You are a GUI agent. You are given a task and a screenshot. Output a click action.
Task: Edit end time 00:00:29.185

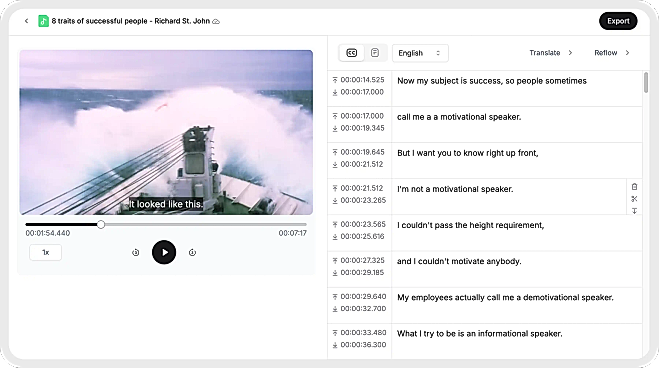(362, 273)
